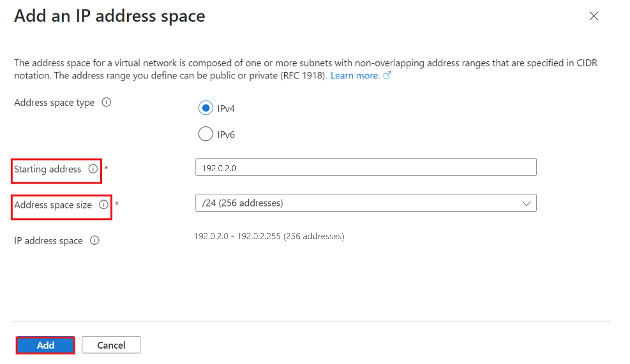Click the /24 256 addresses dropdown
Image resolution: width=630 pixels, height=364 pixels.
tap(366, 203)
